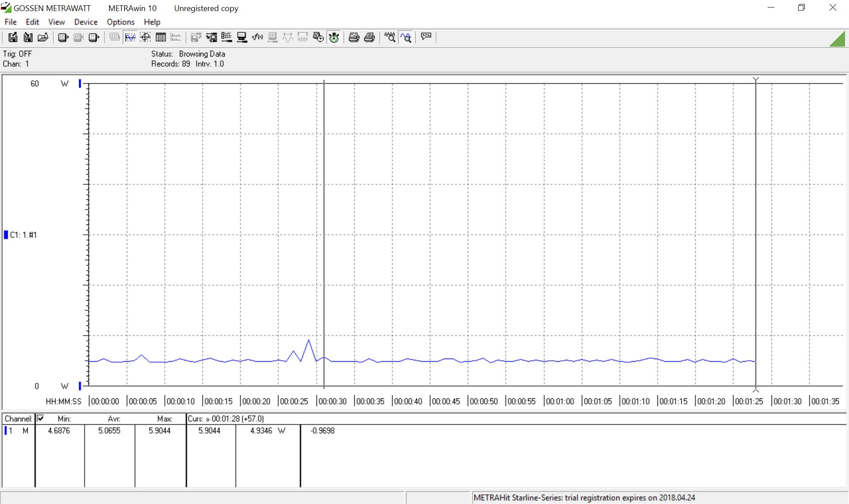Toggle the highlighted curve zoom icon
Image resolution: width=849 pixels, height=504 pixels.
coord(406,38)
